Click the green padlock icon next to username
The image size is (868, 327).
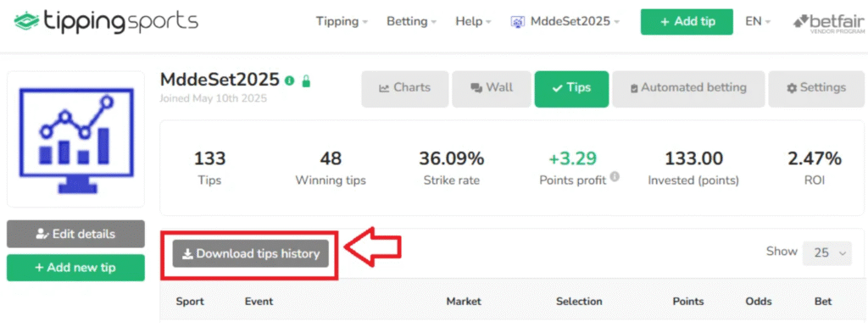[306, 81]
